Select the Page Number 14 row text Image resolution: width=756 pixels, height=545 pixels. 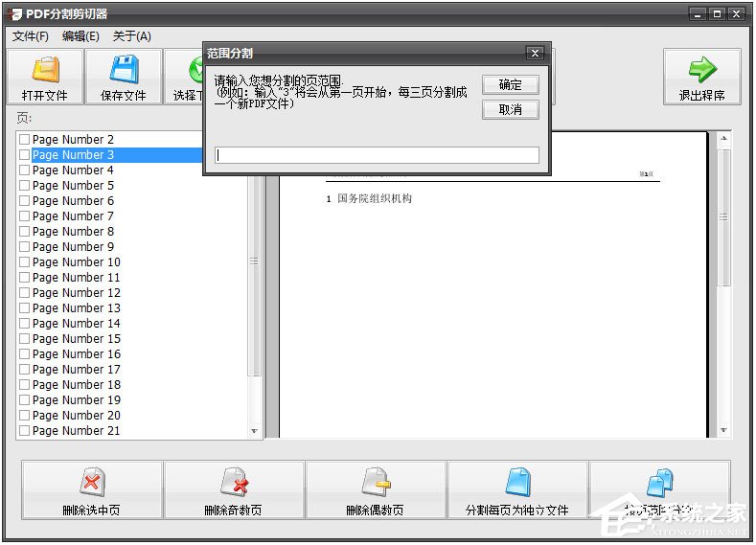click(77, 324)
